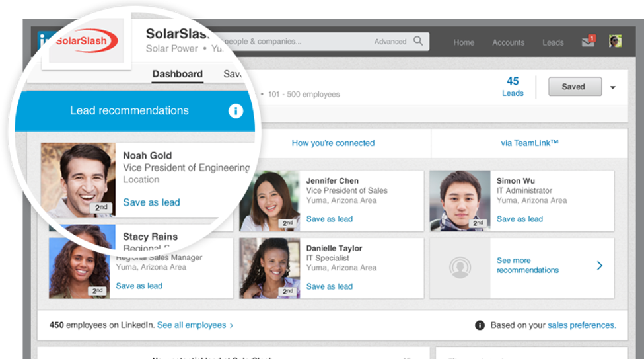Click the SolarSlash company name heading

(x=178, y=34)
